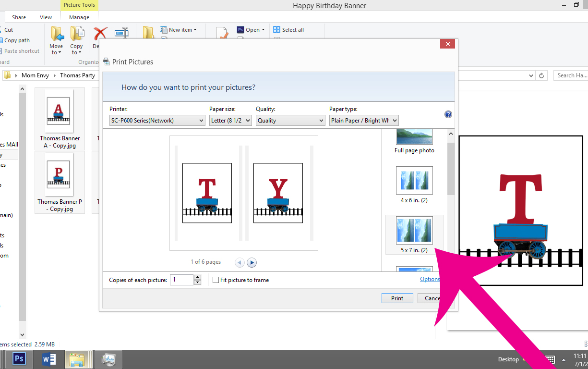Click the Move to folder icon
This screenshot has height=369, width=588.
pyautogui.click(x=57, y=34)
